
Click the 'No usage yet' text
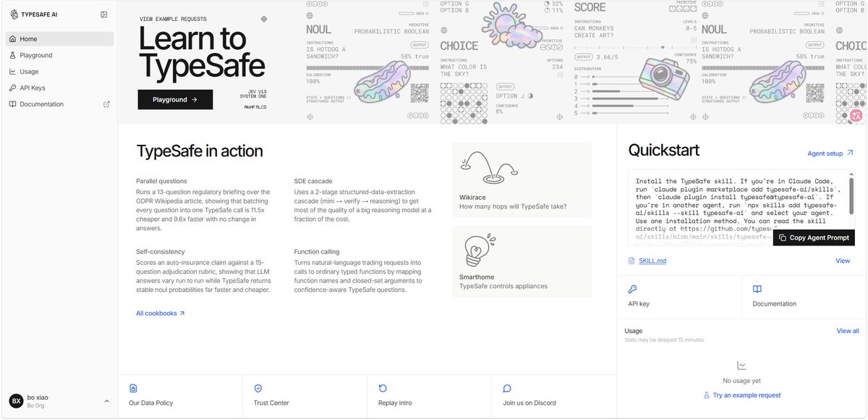(741, 381)
